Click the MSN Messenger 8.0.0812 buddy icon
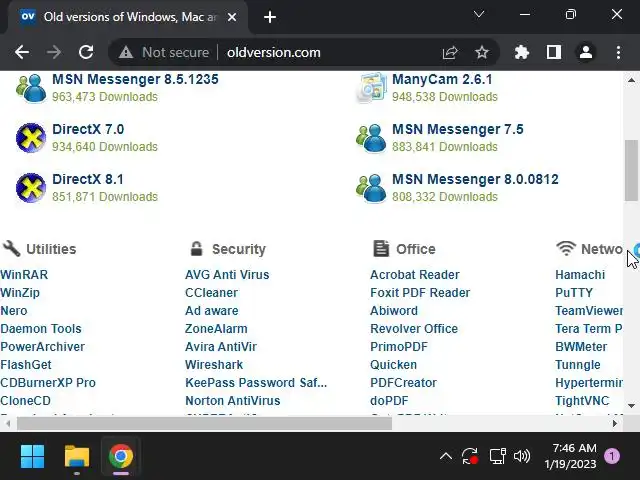 371,188
